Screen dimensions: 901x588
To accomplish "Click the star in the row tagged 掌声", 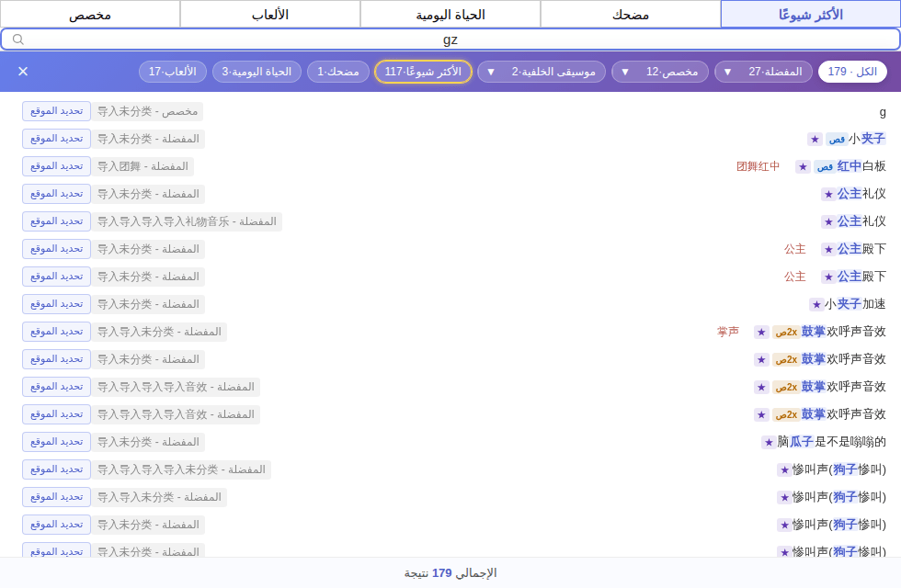I will coord(761,332).
